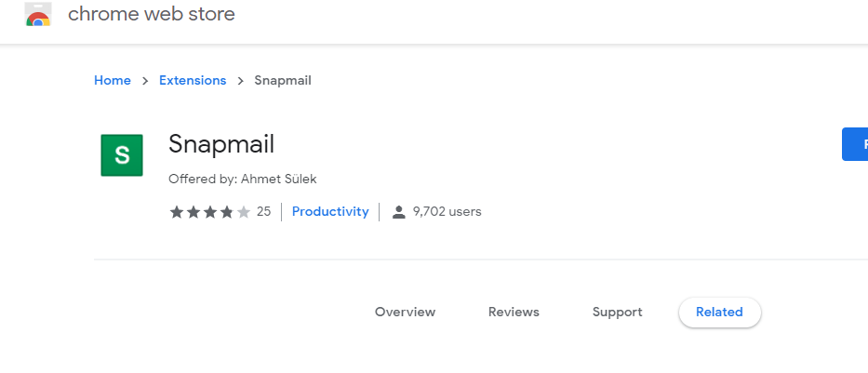Click the fifth gray rating star
The image size is (868, 373).
click(x=244, y=212)
